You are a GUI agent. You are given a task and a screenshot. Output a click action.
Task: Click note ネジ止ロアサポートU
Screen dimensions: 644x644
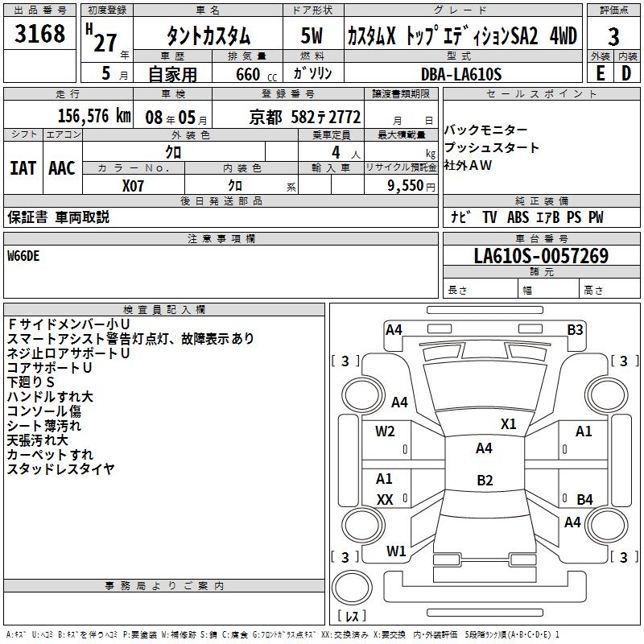tap(68, 353)
